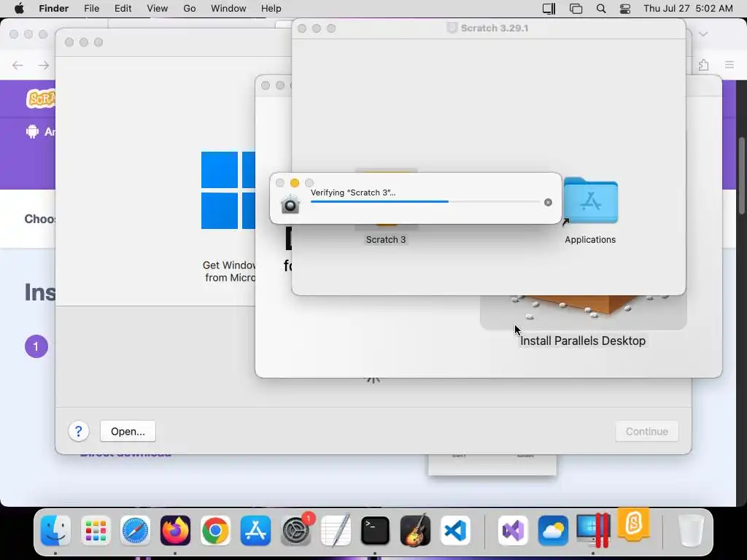Screen dimensions: 747x560
Task: Launch Safari from the dock
Action: coord(135,530)
